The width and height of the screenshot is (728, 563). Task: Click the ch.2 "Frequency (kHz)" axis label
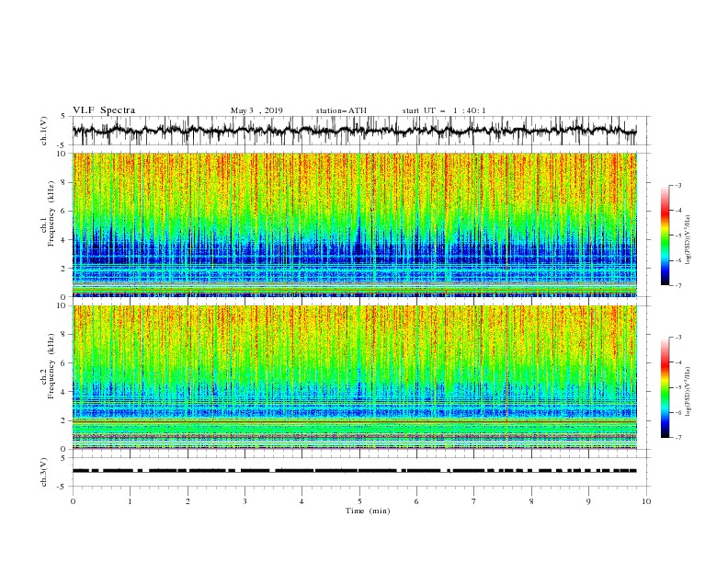point(52,366)
